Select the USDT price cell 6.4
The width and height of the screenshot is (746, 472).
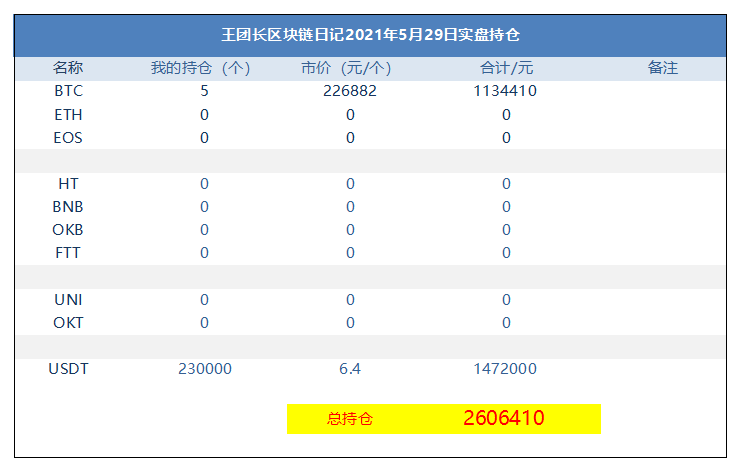pos(350,369)
